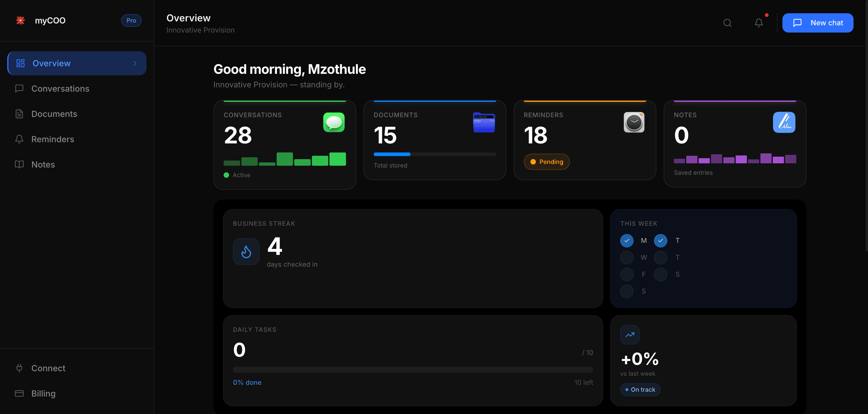
Task: Click the "/ 10" daily tasks total
Action: click(587, 352)
